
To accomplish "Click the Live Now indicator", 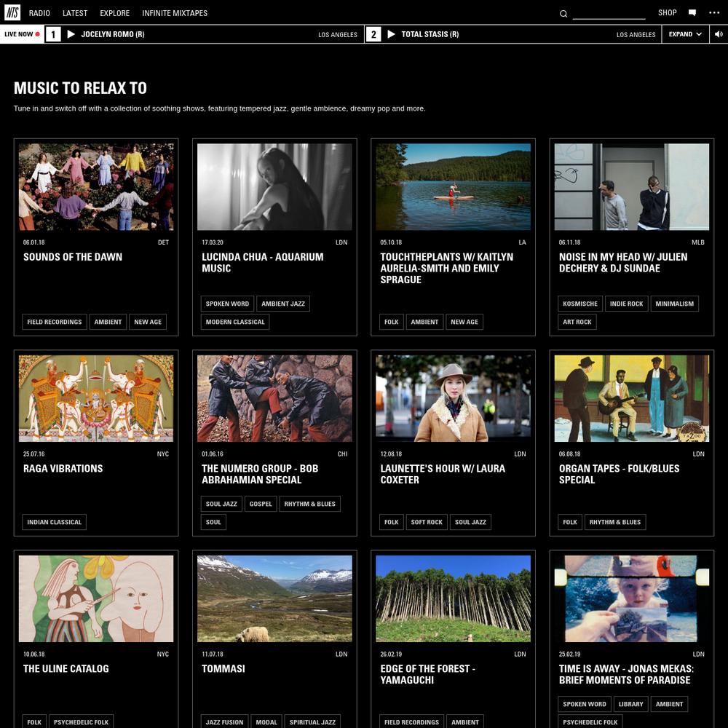I will (x=22, y=34).
